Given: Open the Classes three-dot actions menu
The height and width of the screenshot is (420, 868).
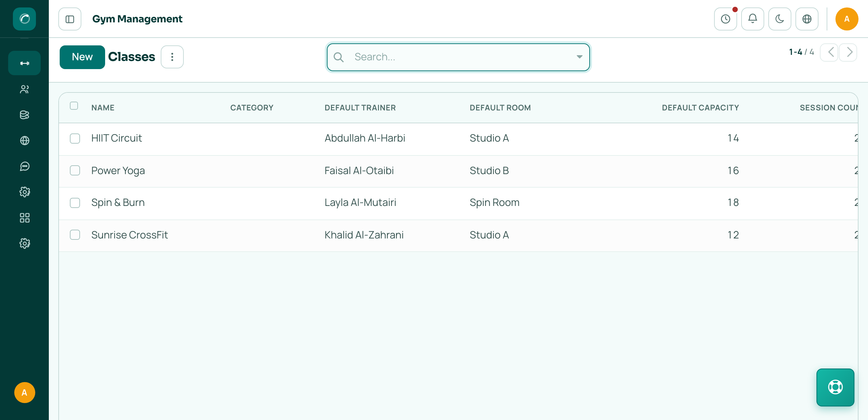Looking at the screenshot, I should coord(172,57).
